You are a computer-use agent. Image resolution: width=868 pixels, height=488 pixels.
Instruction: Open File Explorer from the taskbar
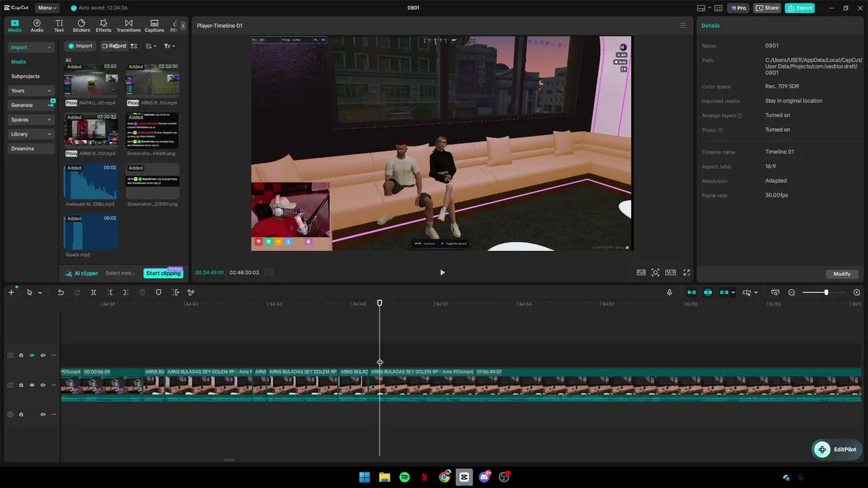(384, 477)
